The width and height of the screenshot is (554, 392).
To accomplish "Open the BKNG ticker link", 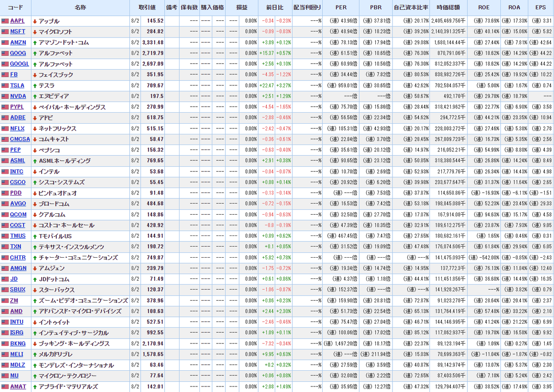I will coord(18,344).
